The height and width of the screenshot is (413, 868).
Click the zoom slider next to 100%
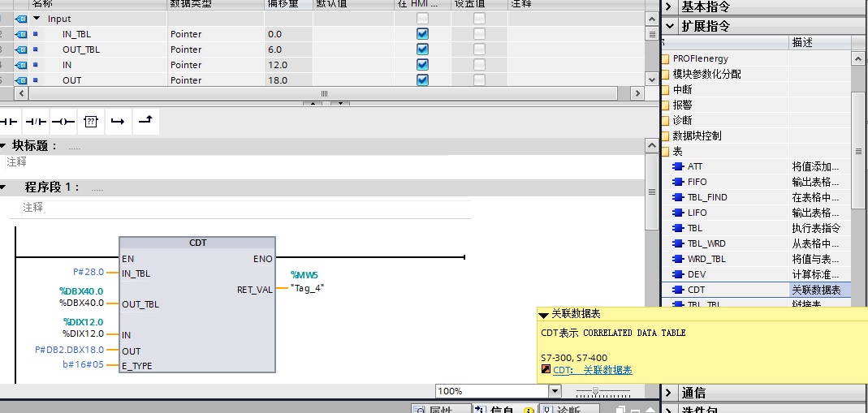[596, 391]
